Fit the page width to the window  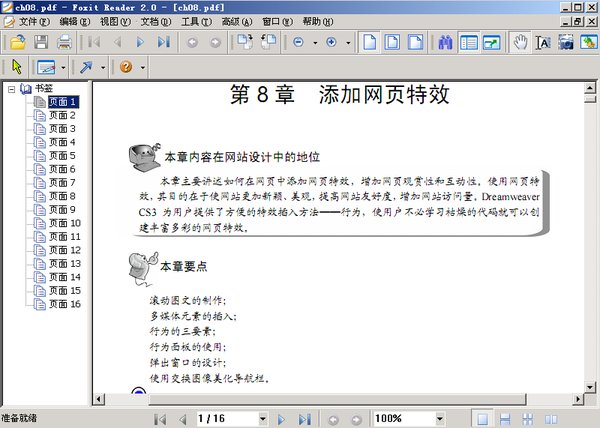point(416,42)
